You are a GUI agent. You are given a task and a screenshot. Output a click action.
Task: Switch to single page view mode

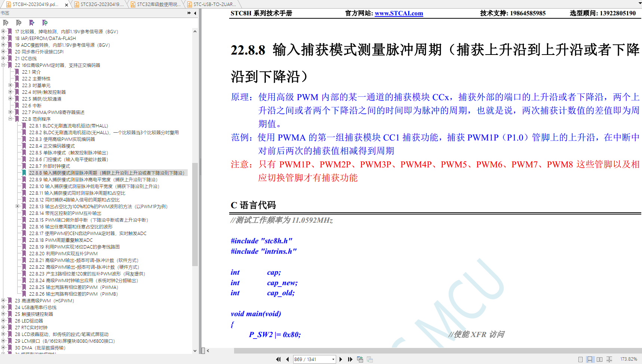(x=580, y=359)
